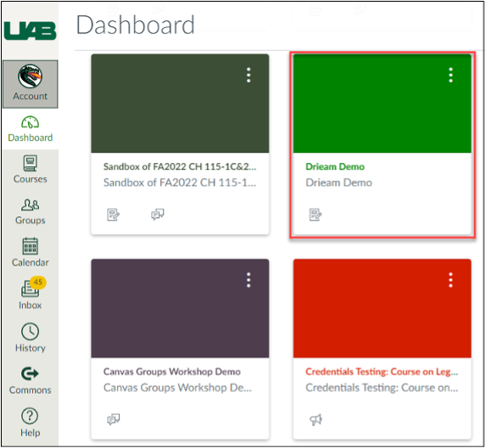Viewport: 486px width, 448px height.
Task: Open the Drieam Demo course link
Action: (x=335, y=167)
